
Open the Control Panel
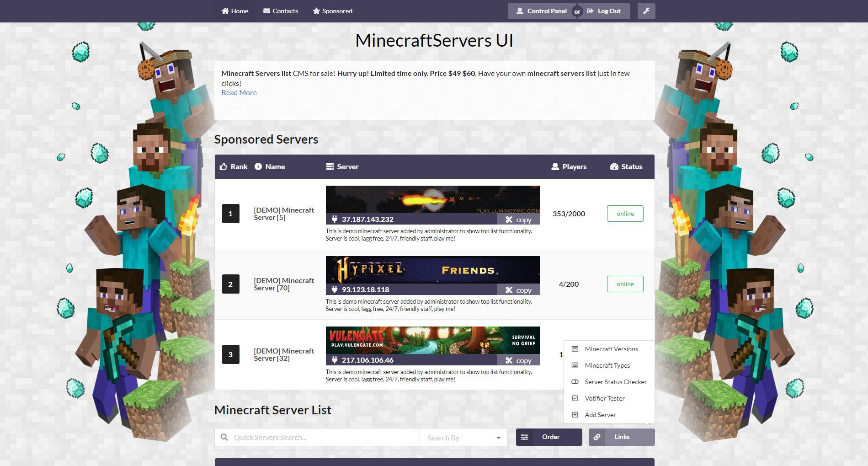(x=541, y=11)
